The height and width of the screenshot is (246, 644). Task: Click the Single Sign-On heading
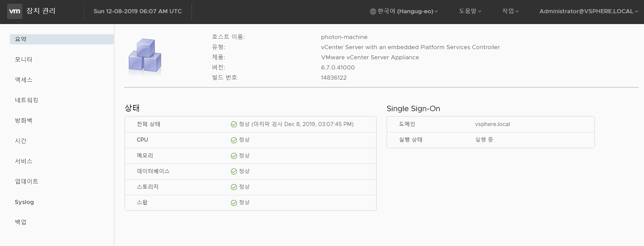click(x=413, y=108)
